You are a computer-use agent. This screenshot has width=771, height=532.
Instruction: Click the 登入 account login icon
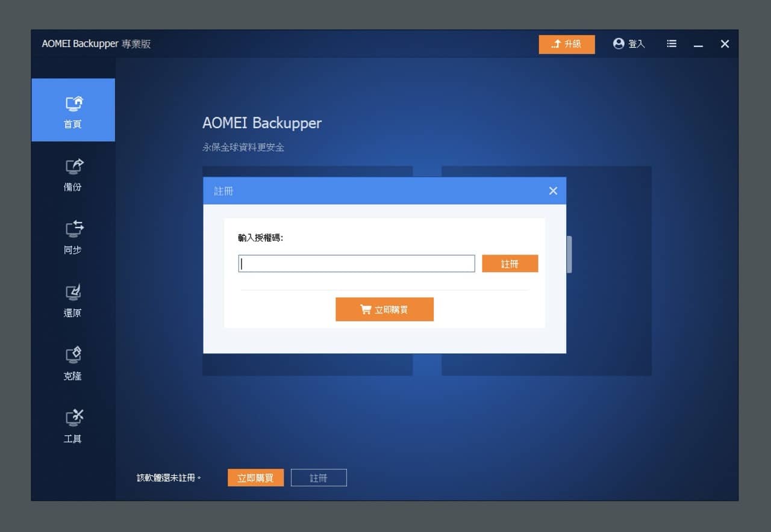pyautogui.click(x=629, y=44)
